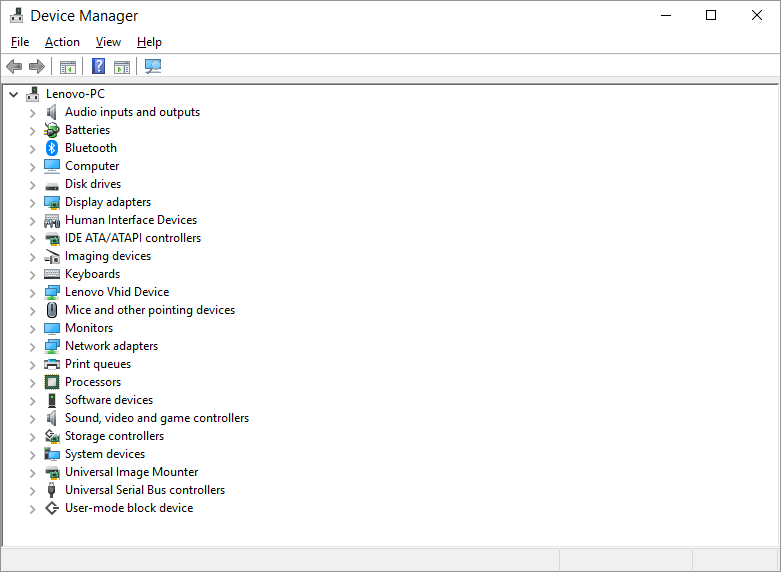Click the Scan for hardware changes icon
The width and height of the screenshot is (781, 572).
point(153,66)
